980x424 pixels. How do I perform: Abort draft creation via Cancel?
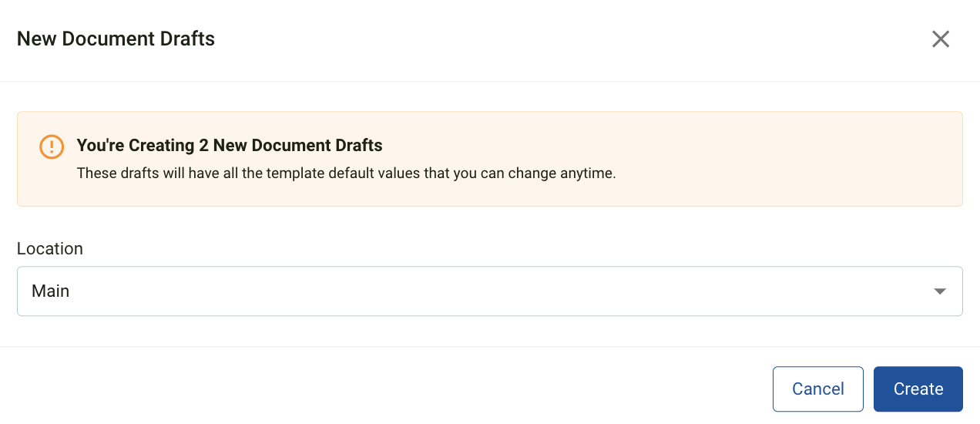(x=818, y=389)
